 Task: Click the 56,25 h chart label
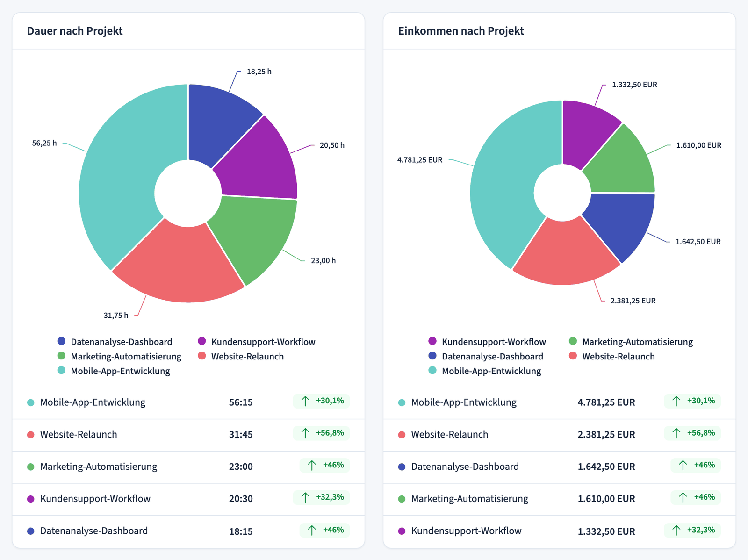click(x=44, y=143)
